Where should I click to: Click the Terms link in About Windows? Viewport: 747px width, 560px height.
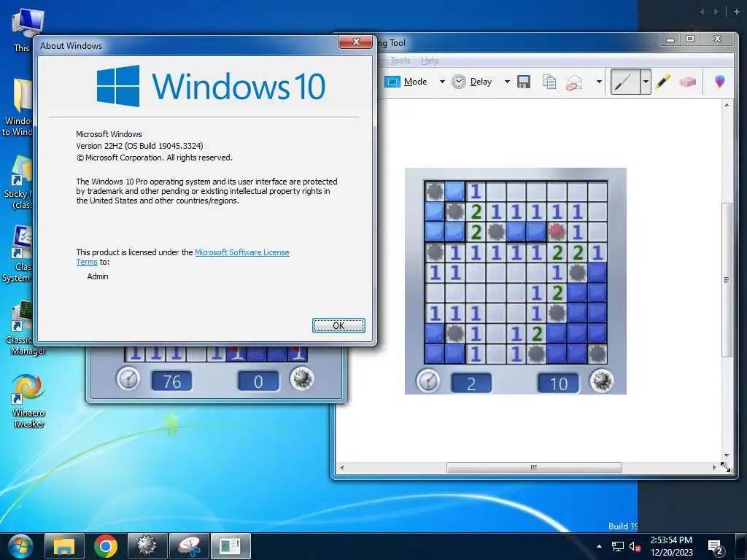(87, 262)
